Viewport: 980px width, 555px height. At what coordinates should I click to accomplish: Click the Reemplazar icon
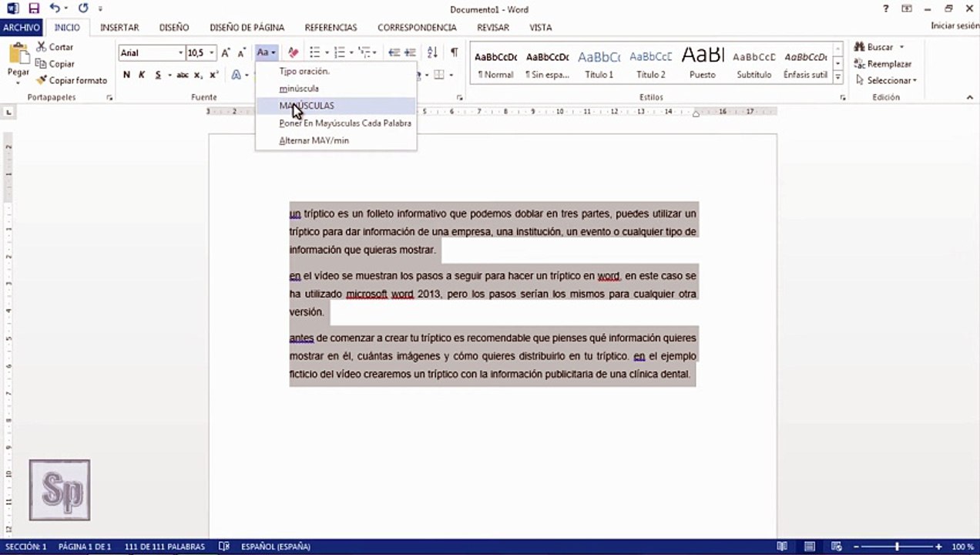click(x=860, y=64)
